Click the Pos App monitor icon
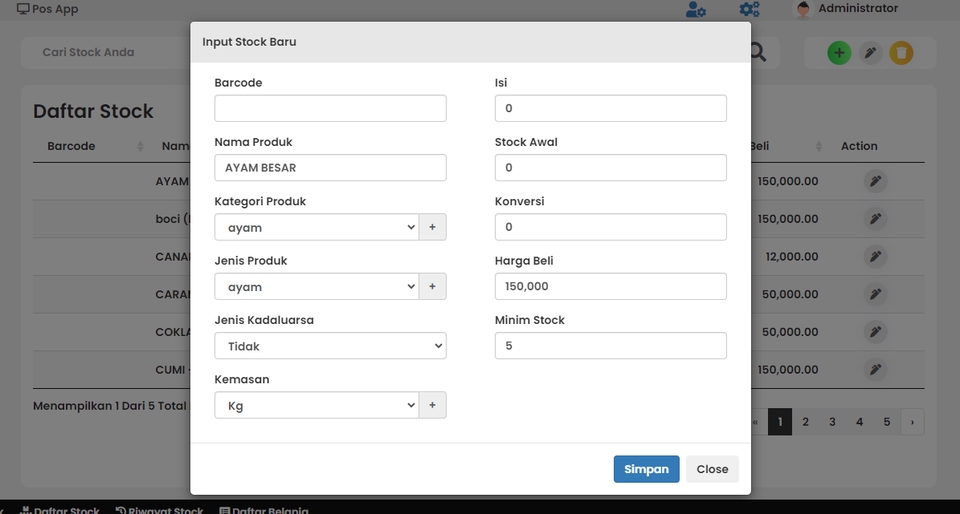Viewport: 960px width, 514px height. click(x=23, y=9)
